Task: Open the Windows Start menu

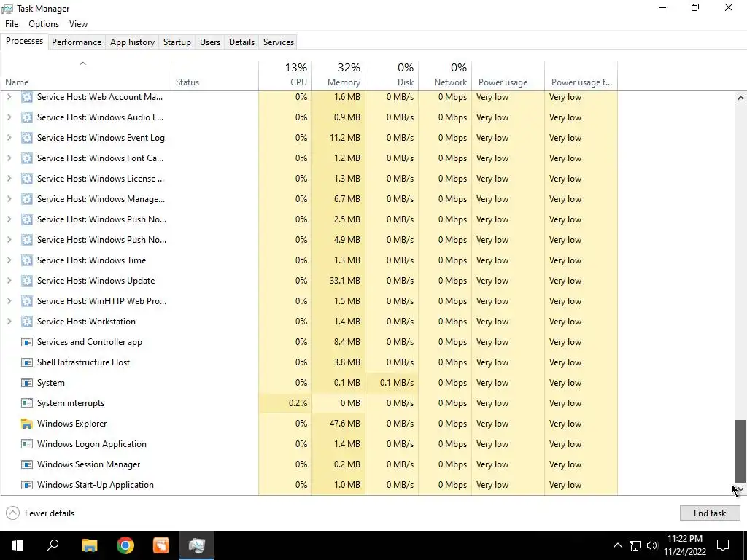Action: pyautogui.click(x=18, y=545)
